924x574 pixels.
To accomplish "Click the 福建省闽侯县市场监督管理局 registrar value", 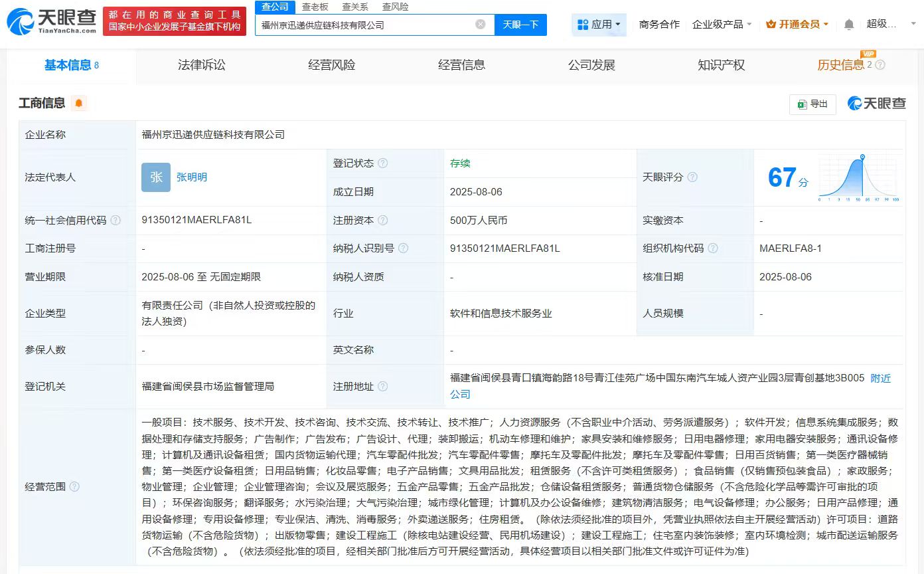I will (x=208, y=387).
